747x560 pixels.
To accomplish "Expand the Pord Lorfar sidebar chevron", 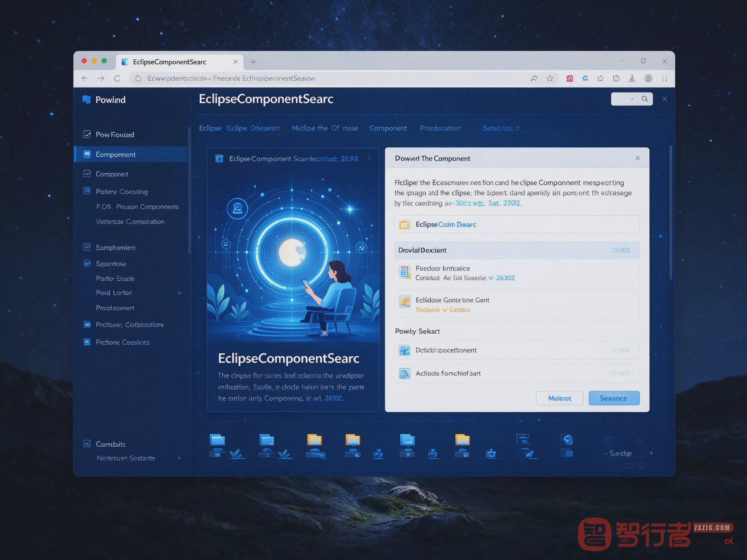I will coord(179,293).
